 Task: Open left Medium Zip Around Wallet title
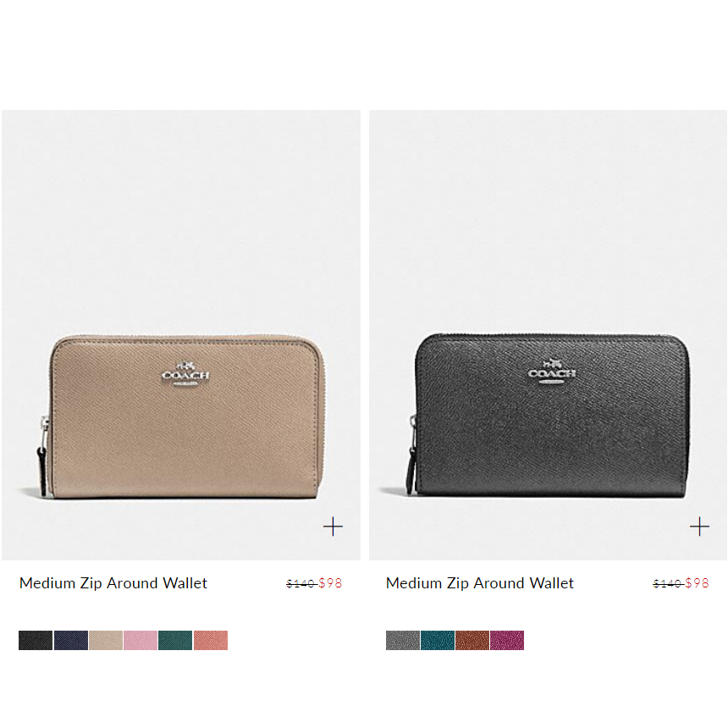(113, 583)
